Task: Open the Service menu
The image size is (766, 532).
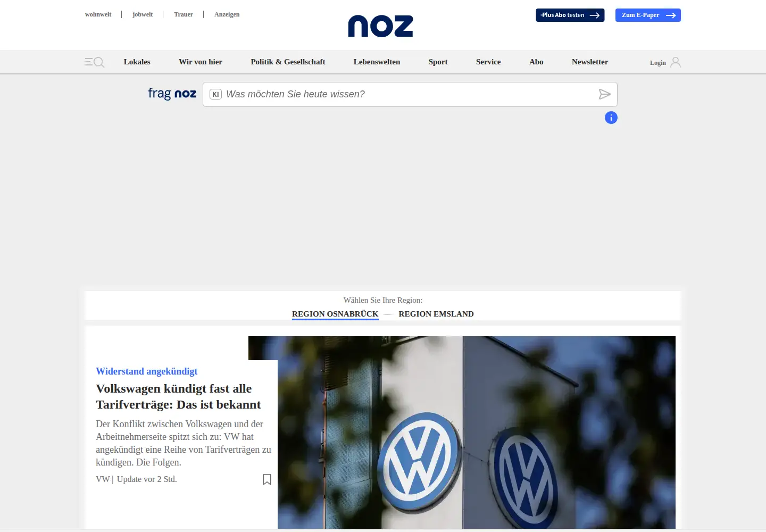Action: (488, 62)
